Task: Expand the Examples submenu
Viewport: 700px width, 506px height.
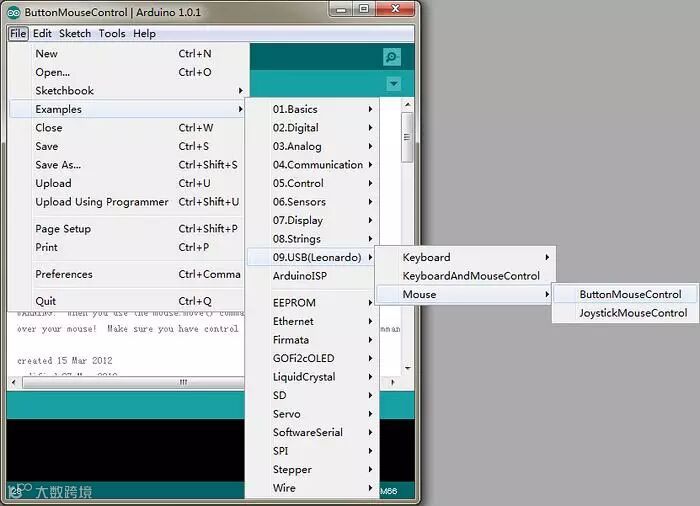Action: point(126,109)
